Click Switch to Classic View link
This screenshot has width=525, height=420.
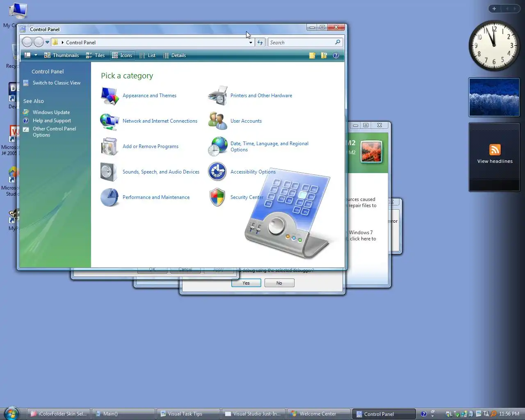[x=57, y=83]
